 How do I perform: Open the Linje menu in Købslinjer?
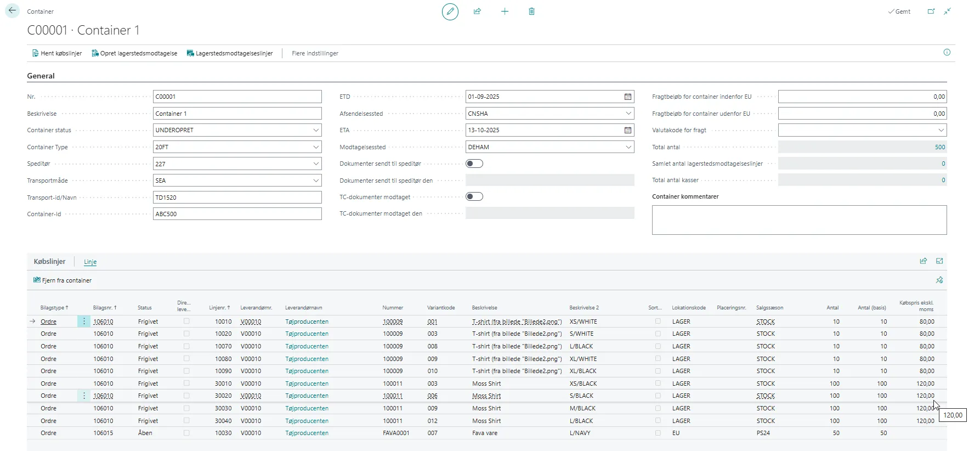click(90, 262)
